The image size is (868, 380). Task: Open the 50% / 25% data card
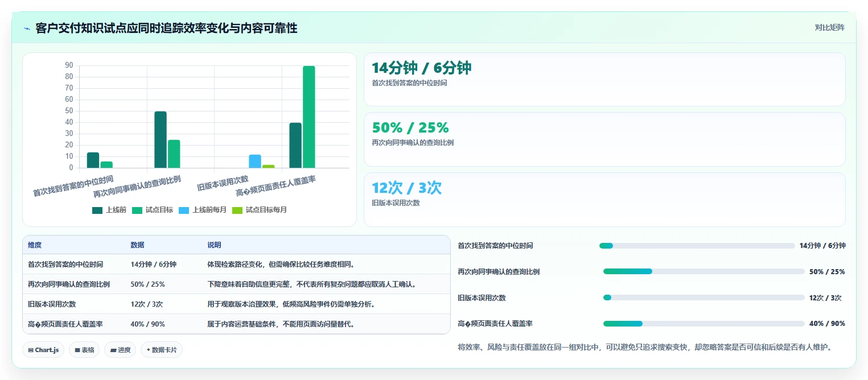click(604, 139)
